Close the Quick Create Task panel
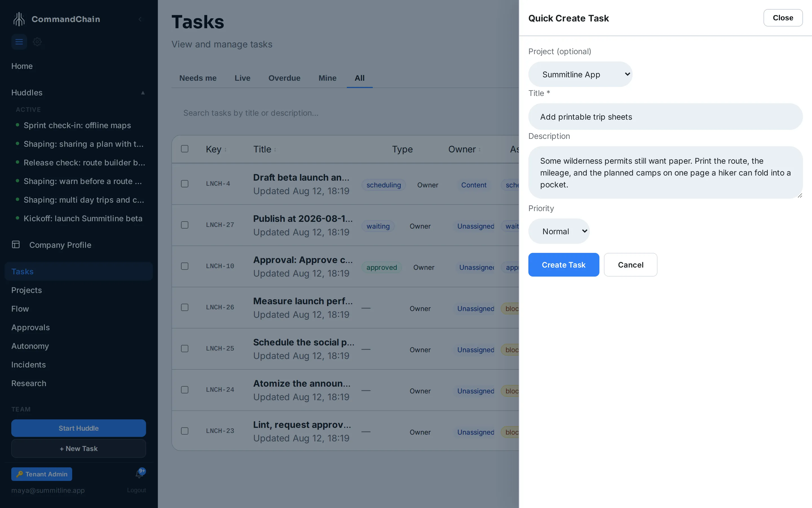 [783, 18]
